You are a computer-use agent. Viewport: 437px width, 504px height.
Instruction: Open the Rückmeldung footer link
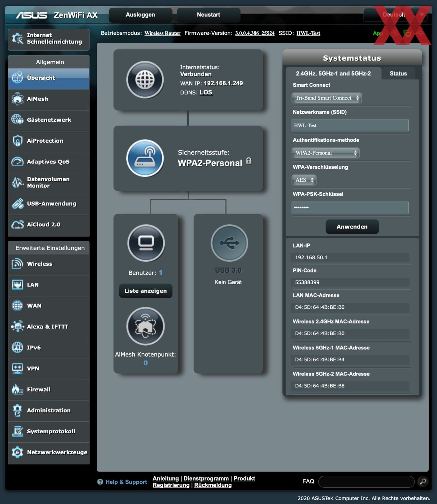tap(213, 485)
